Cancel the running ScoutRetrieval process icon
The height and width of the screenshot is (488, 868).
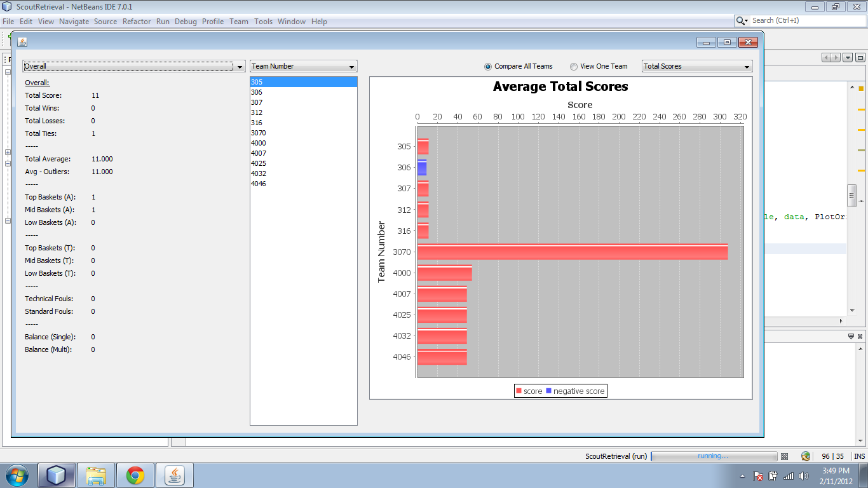(x=784, y=456)
